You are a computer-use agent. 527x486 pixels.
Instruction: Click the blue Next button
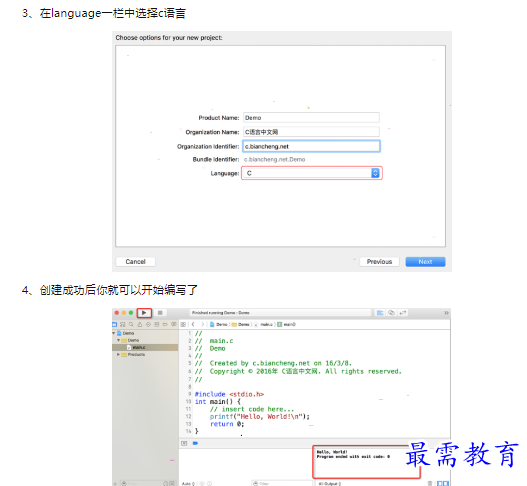425,262
